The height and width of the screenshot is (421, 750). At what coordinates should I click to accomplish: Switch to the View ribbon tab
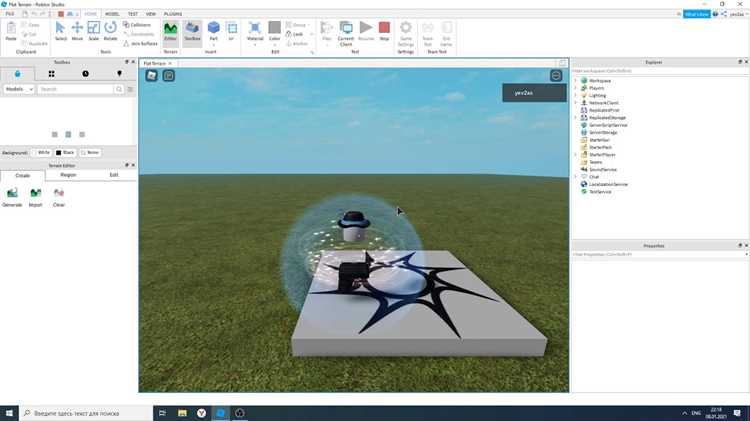(x=151, y=14)
